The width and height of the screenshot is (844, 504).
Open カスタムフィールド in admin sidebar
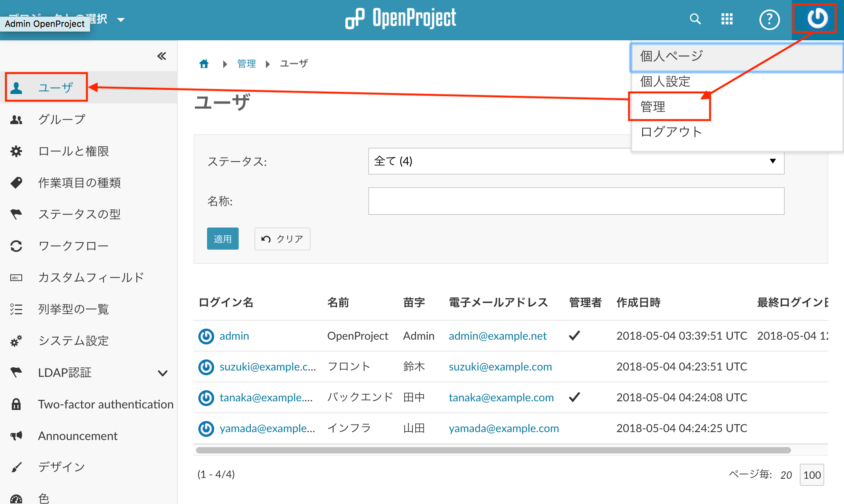(91, 277)
